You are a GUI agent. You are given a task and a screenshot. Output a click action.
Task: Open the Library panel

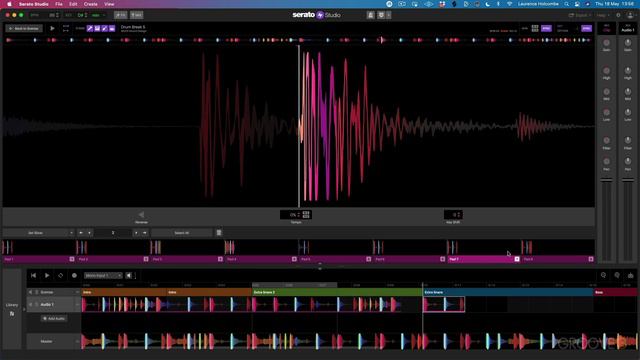coord(12,309)
